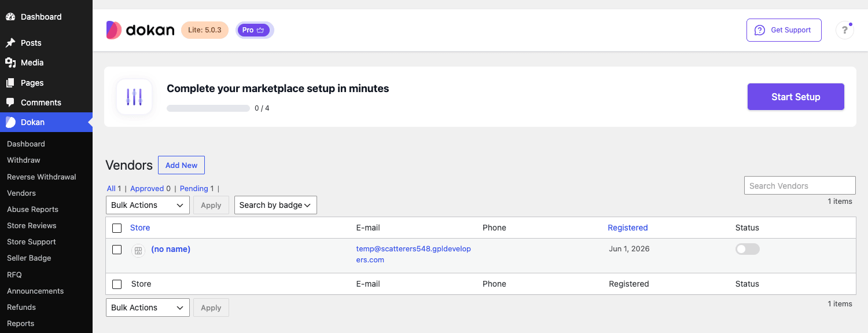Open the help question mark icon
Image resolution: width=868 pixels, height=333 pixels.
[x=845, y=30]
